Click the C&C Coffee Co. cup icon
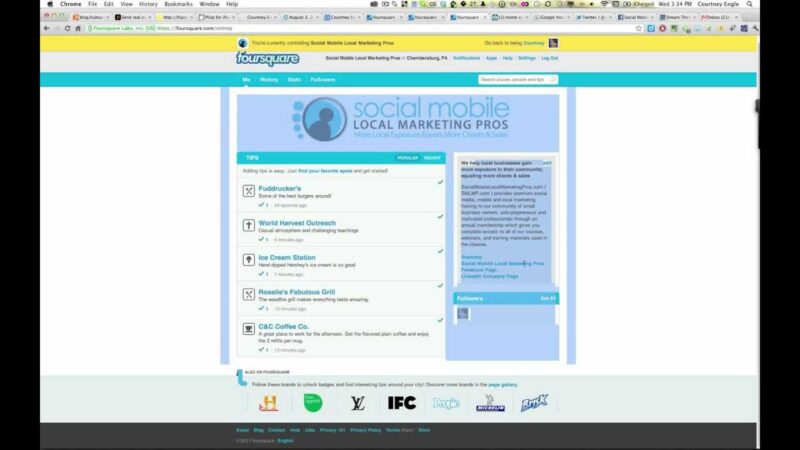This screenshot has height=450, width=800. click(x=248, y=329)
